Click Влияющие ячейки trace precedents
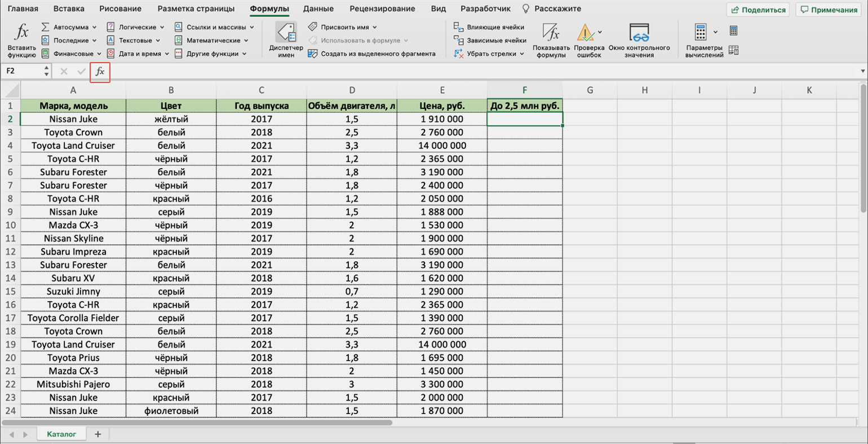Image resolution: width=868 pixels, height=444 pixels. coord(489,27)
